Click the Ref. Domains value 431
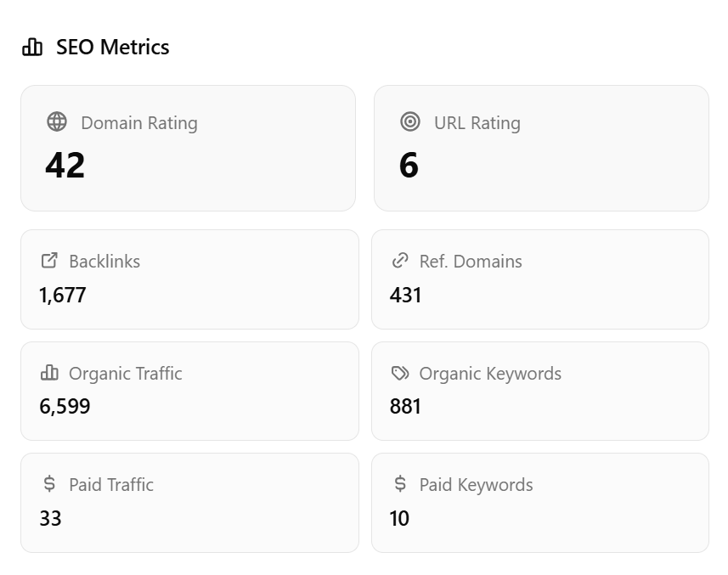 [x=406, y=296]
